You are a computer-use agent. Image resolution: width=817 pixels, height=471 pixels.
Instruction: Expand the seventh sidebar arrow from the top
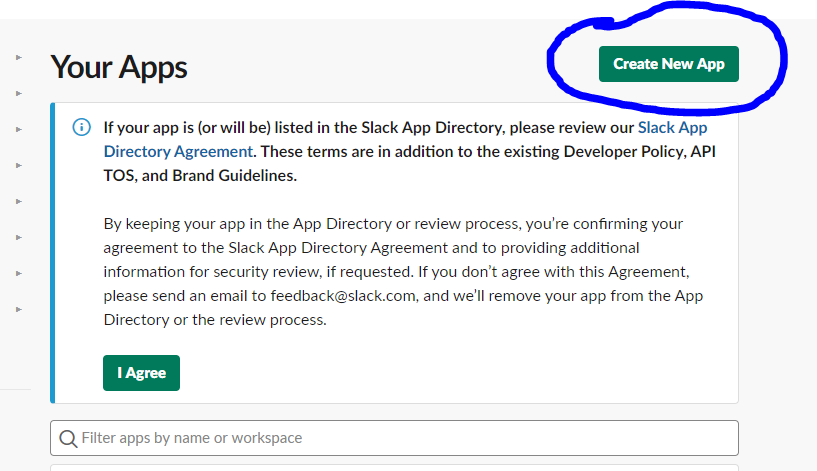(x=19, y=273)
